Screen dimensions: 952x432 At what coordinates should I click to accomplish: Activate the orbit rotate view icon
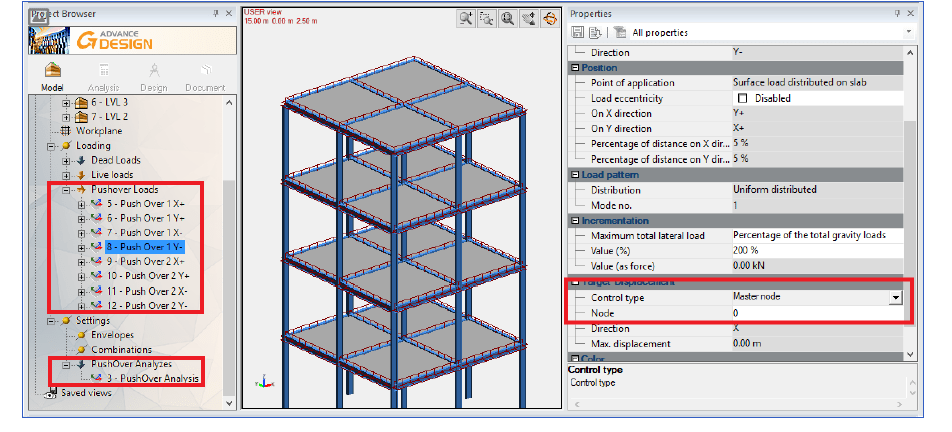pos(549,18)
